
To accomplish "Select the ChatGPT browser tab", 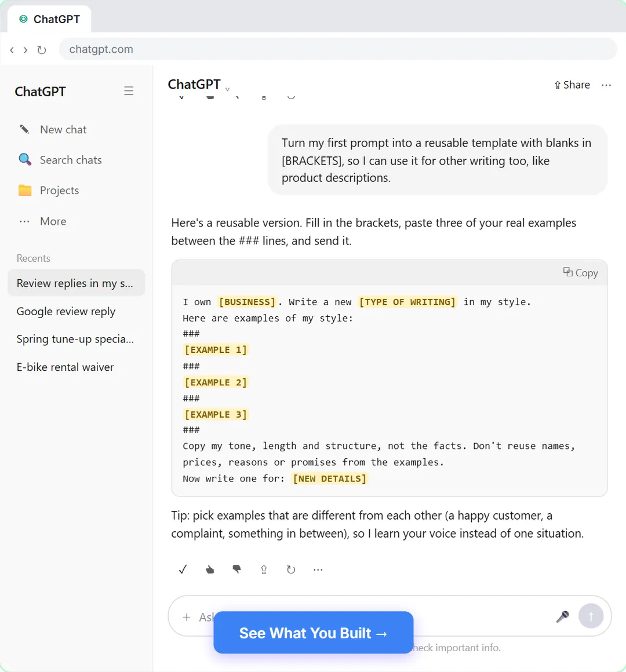I will [50, 19].
